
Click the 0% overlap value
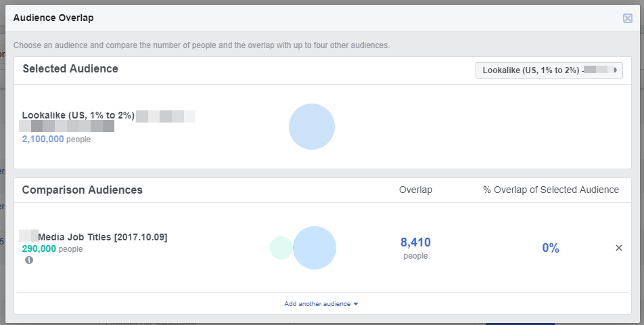pos(551,248)
